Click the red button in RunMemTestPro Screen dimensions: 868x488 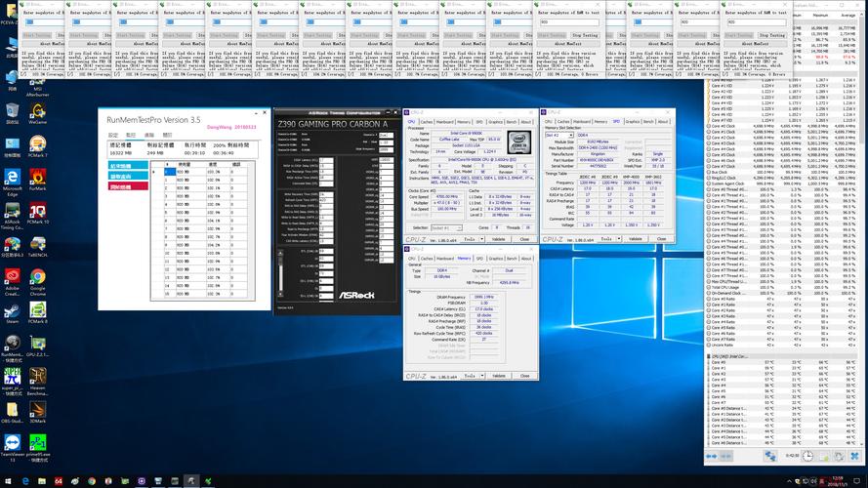click(x=128, y=187)
